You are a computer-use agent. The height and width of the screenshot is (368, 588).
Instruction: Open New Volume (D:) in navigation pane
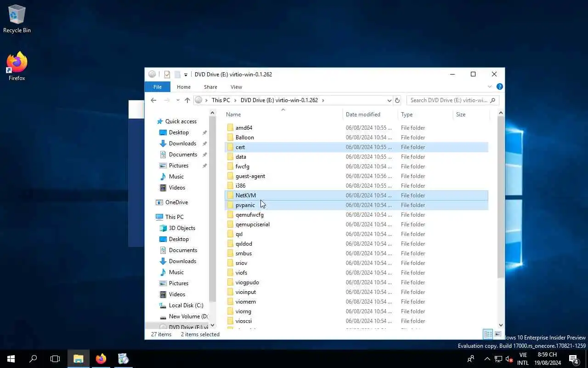point(188,316)
